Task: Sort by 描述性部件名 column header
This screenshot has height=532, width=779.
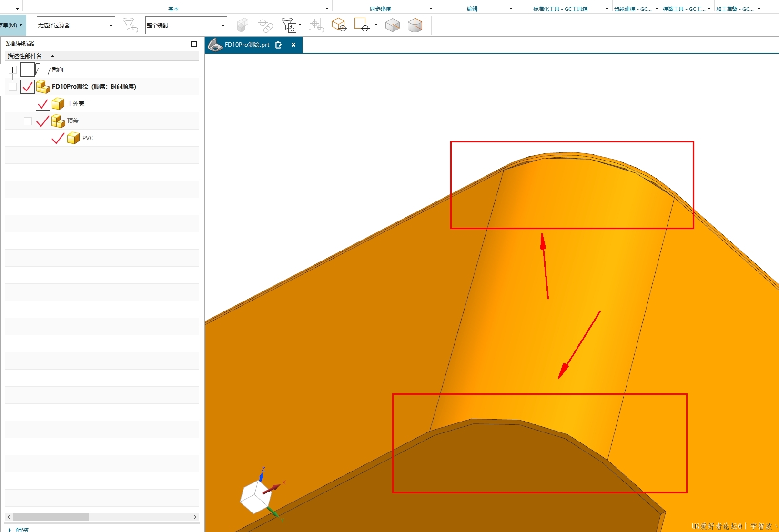Action: coord(102,56)
